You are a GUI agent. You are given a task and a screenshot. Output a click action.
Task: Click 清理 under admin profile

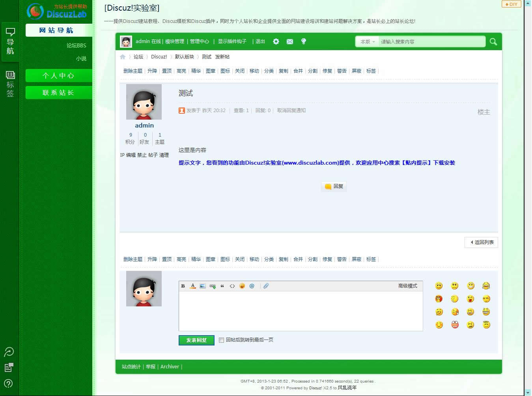coord(164,155)
